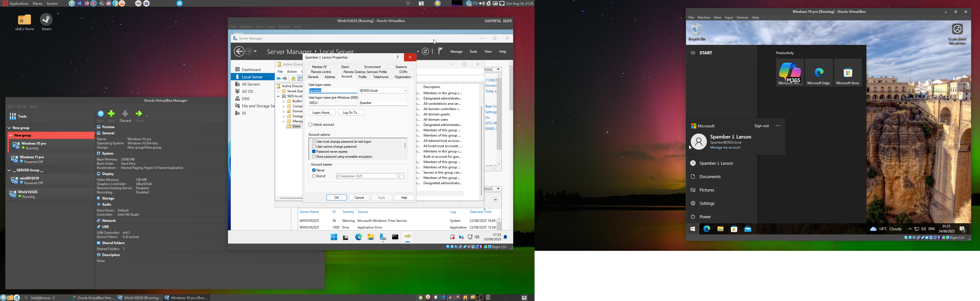This screenshot has height=301, width=980.
Task: Click the Logon Hours button
Action: 322,113
